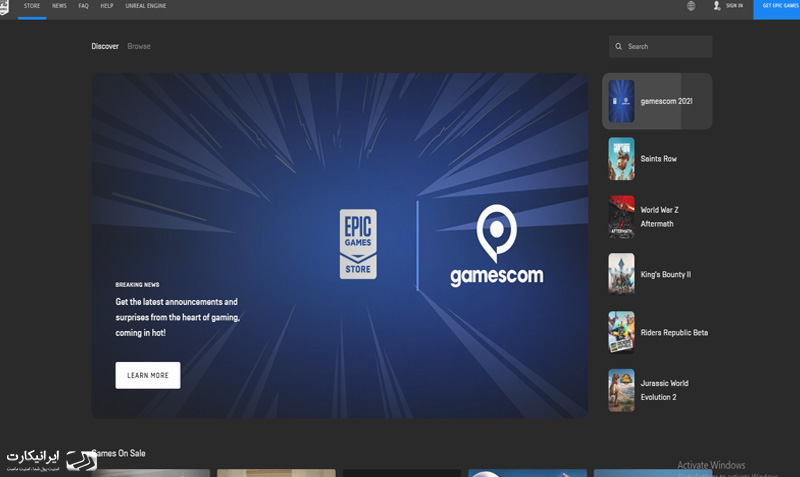Click the Get Epic Games button

coord(777,10)
